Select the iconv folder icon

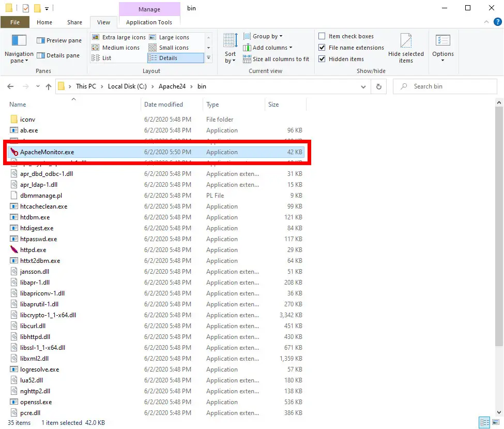click(x=14, y=120)
